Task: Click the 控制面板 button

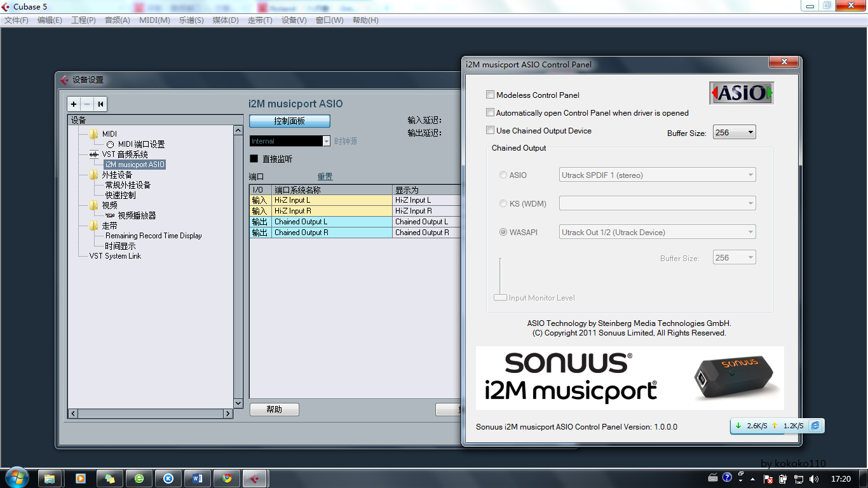Action: [290, 121]
